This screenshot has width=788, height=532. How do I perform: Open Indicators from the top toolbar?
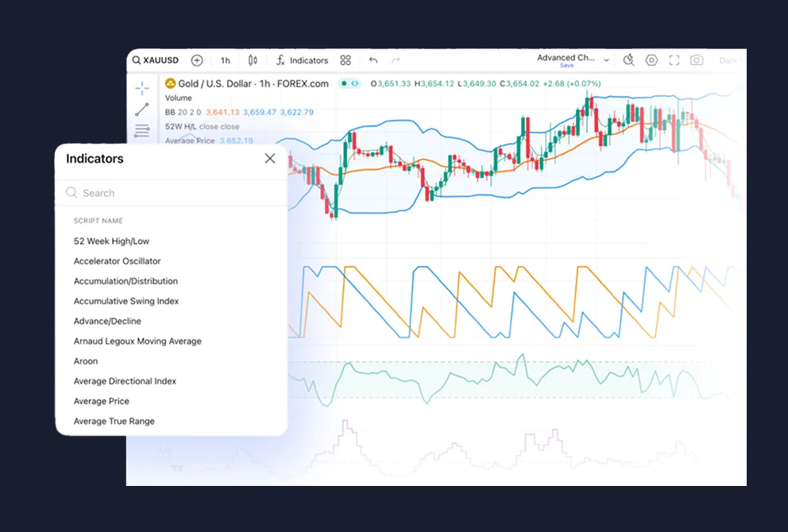pos(302,60)
